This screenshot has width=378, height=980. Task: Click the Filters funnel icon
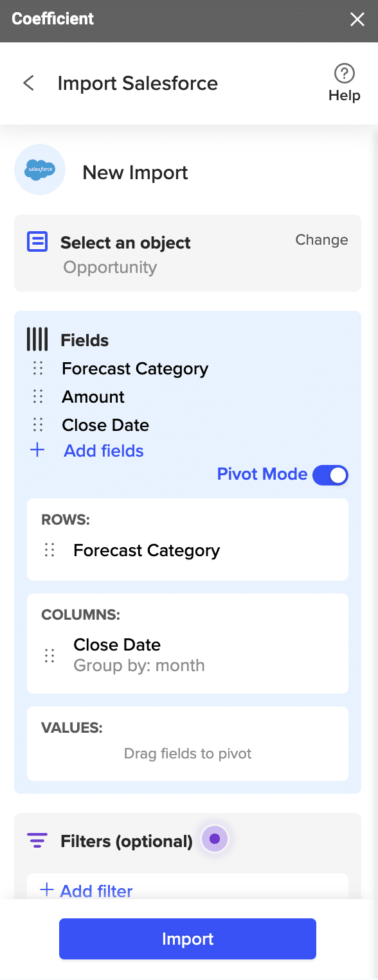click(37, 840)
